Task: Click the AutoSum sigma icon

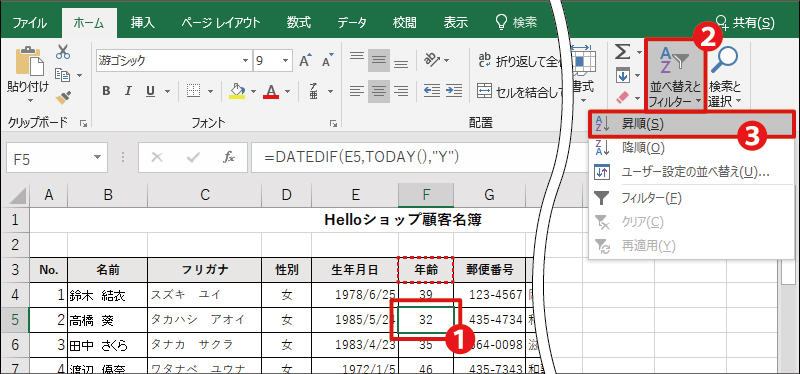Action: (621, 52)
